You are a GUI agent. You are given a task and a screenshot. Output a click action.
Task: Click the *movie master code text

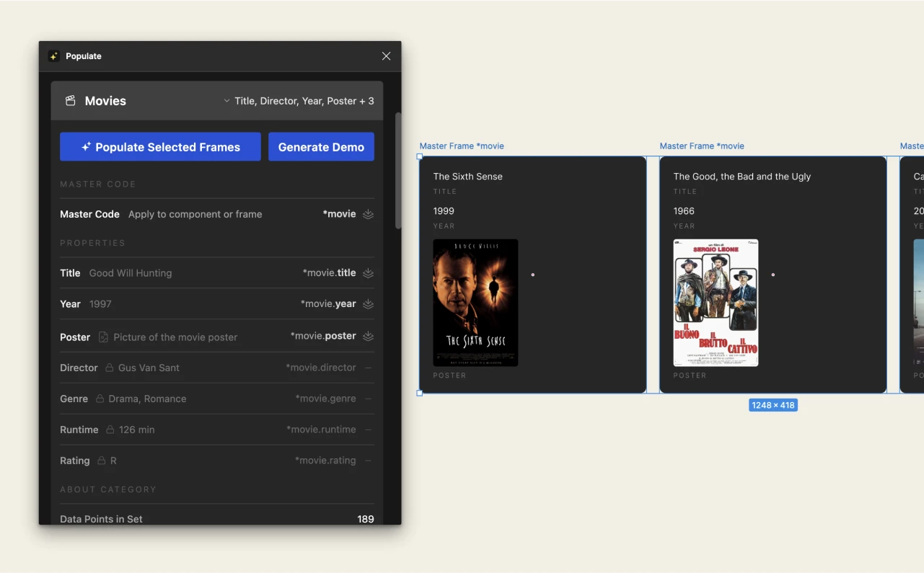(339, 214)
